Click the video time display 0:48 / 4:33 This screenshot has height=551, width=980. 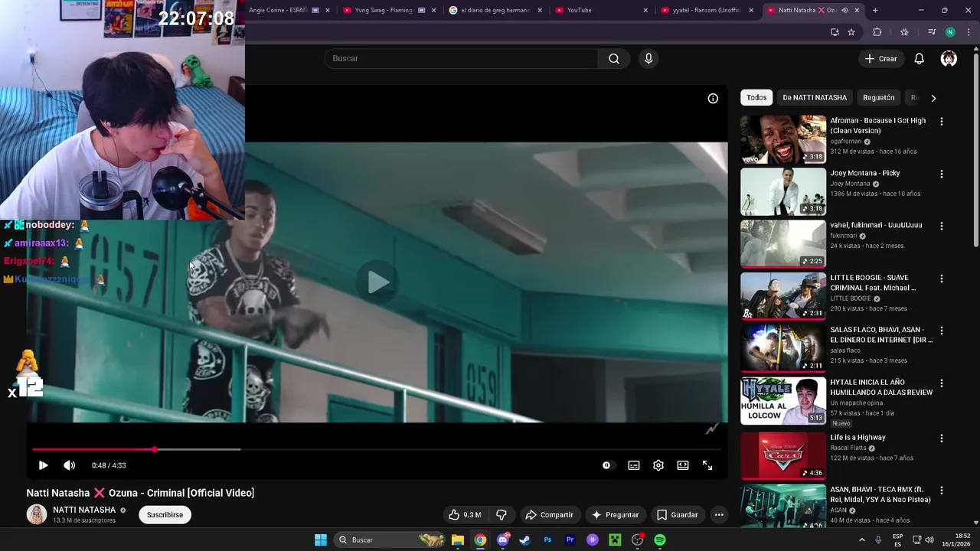click(x=109, y=465)
